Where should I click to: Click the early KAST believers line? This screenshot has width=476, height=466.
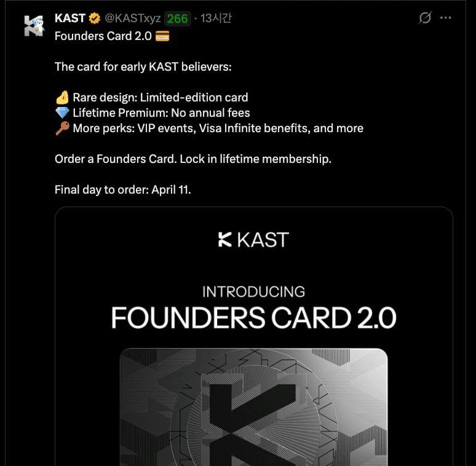[143, 67]
